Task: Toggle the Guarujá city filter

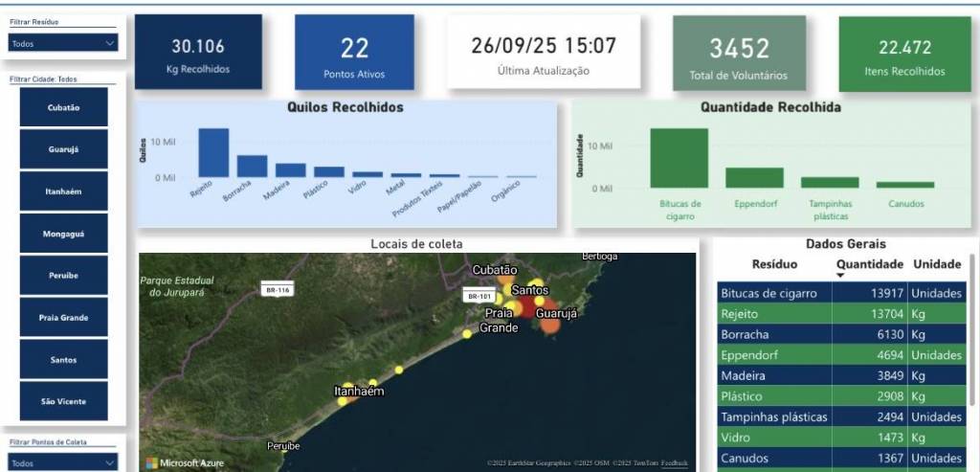Action: (x=64, y=149)
